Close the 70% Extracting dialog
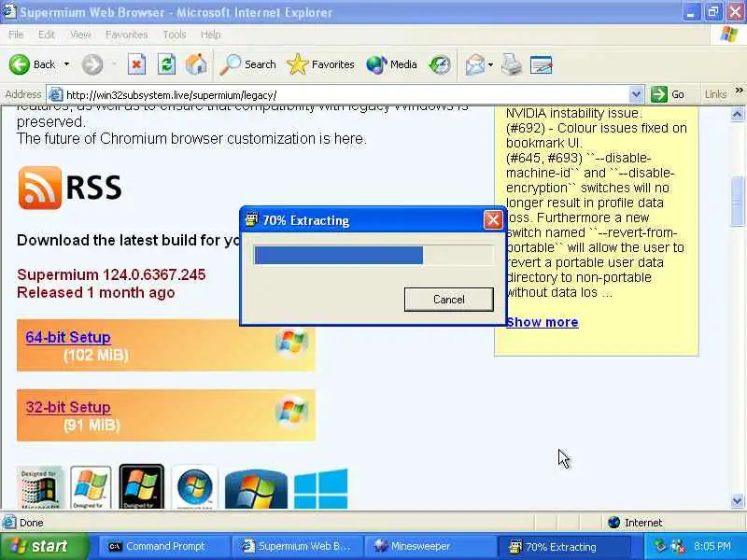Viewport: 747px width, 560px height. (x=493, y=220)
